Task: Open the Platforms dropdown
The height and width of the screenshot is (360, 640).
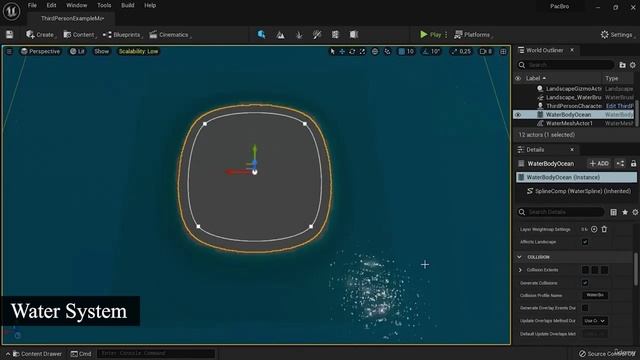Action: 473,35
